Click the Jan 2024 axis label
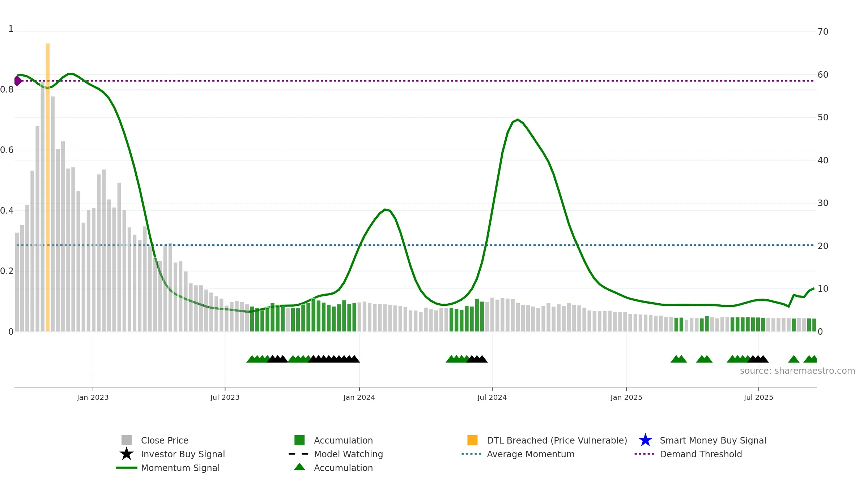868x488 pixels. [x=359, y=397]
